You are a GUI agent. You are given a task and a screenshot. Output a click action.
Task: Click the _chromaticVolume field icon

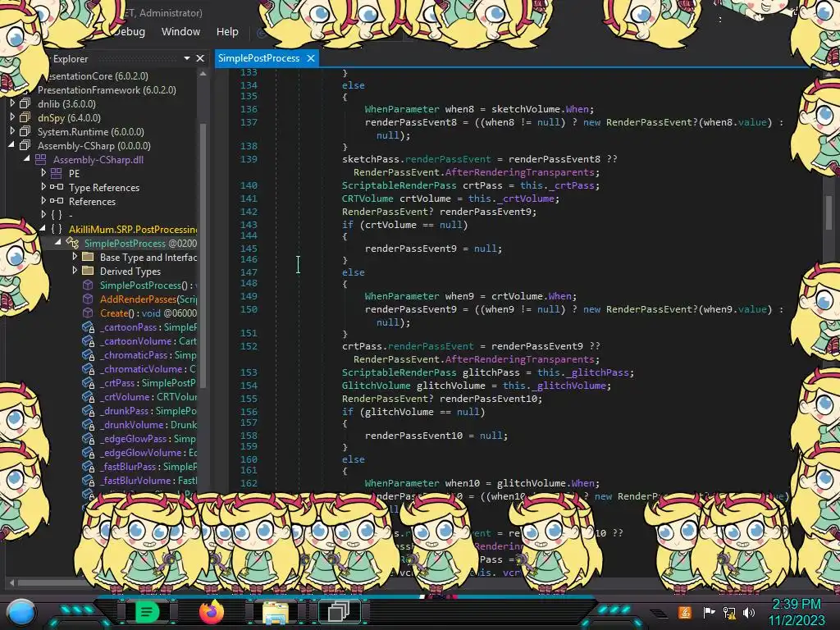pos(89,369)
